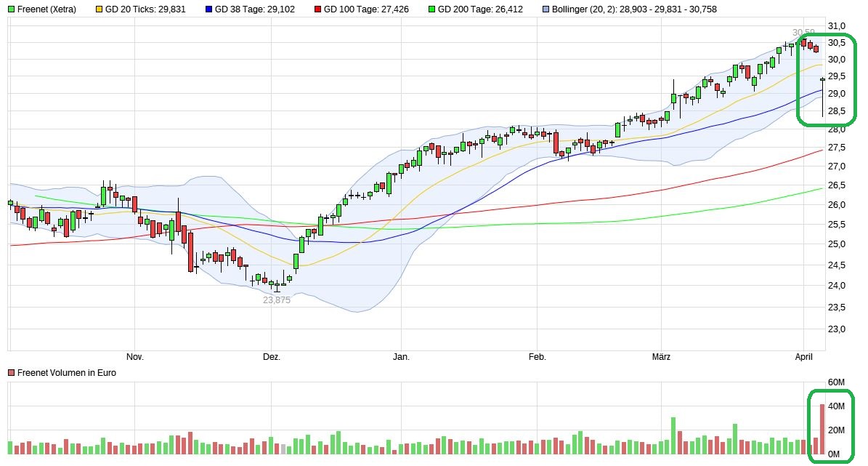Click the latest candle with the long lower wick
868x466 pixels.
823,98
